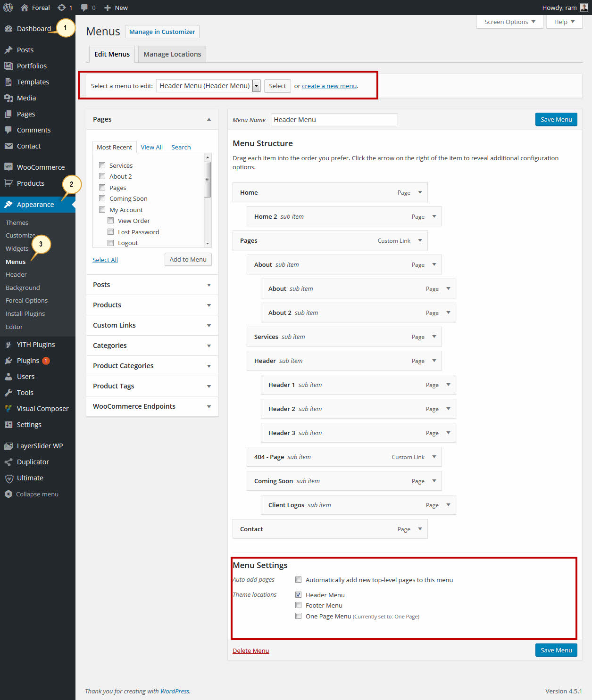Check Footer Menu theme location
The height and width of the screenshot is (700, 592).
(298, 605)
